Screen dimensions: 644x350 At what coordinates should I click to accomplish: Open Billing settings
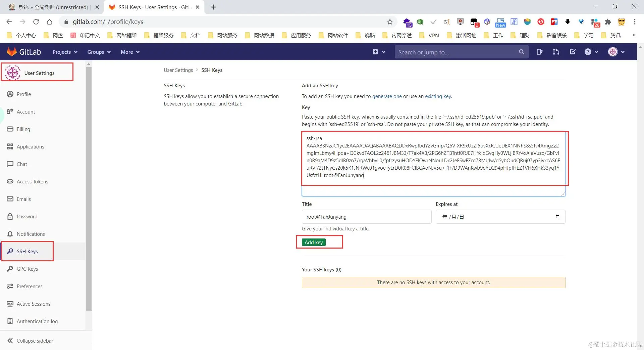point(23,129)
